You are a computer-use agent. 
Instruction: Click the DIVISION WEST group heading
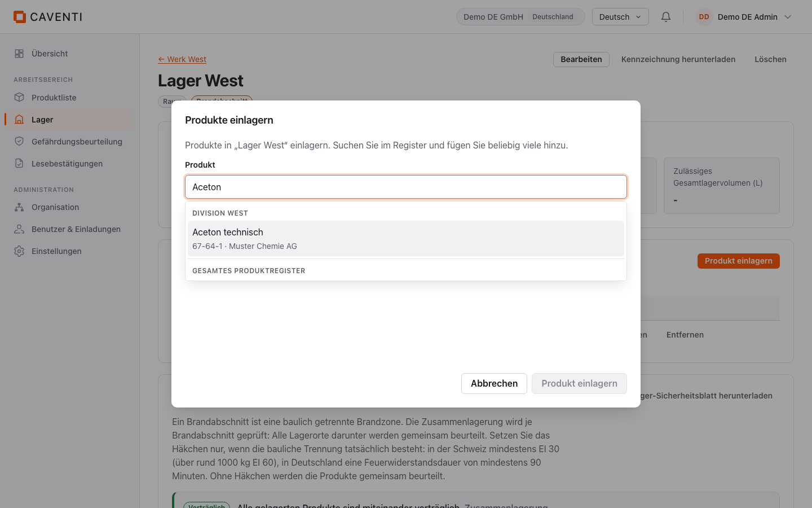click(x=220, y=213)
